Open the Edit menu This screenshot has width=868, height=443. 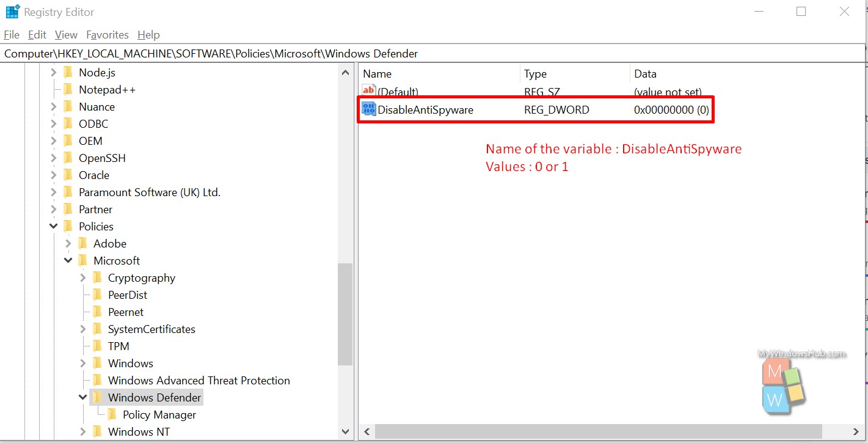[x=37, y=35]
